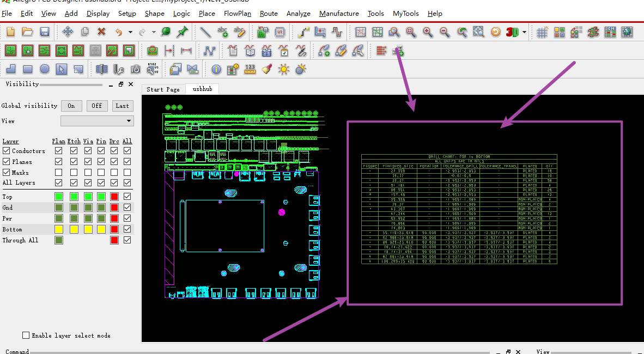Click the Through All layer label
The image size is (644, 354).
click(20, 240)
